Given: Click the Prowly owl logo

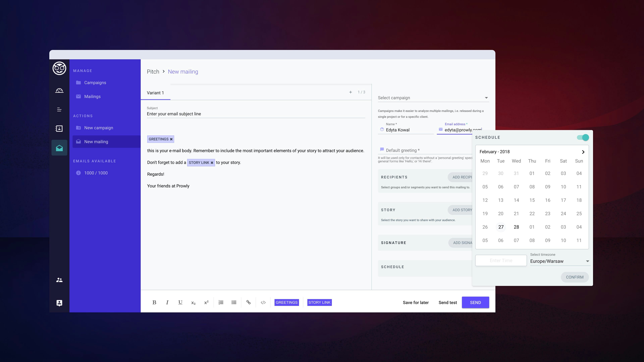Looking at the screenshot, I should (59, 68).
